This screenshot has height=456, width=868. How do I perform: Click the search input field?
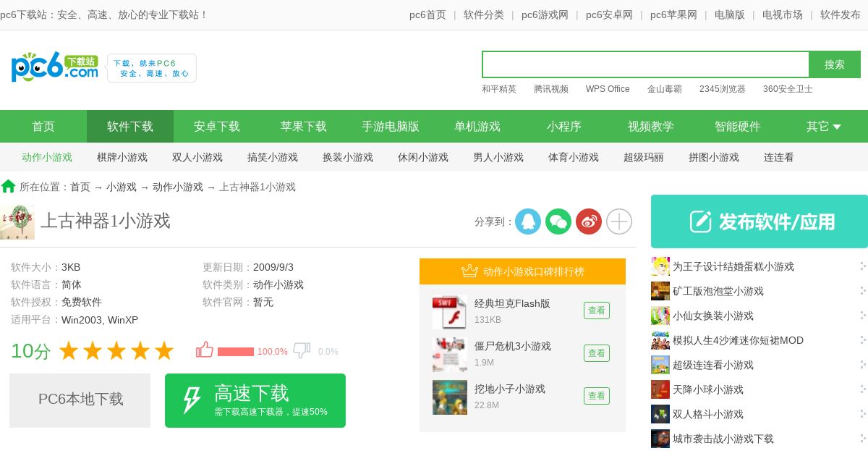click(x=646, y=64)
